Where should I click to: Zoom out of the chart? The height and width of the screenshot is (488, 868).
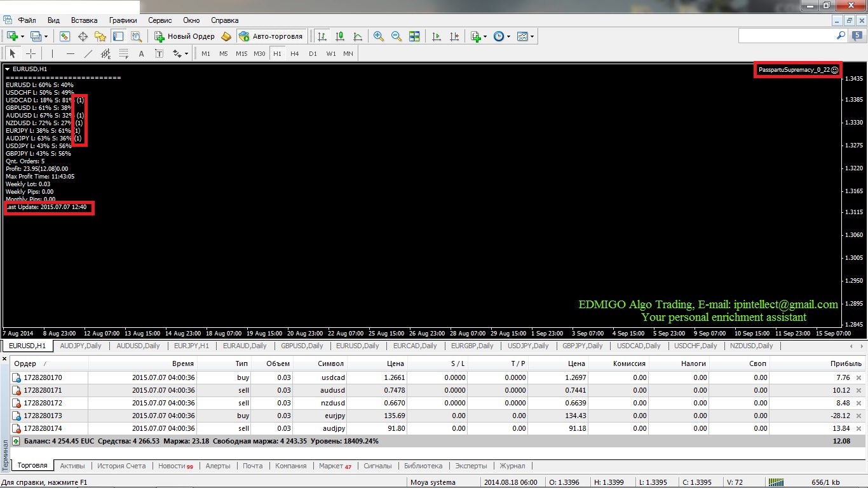(397, 36)
